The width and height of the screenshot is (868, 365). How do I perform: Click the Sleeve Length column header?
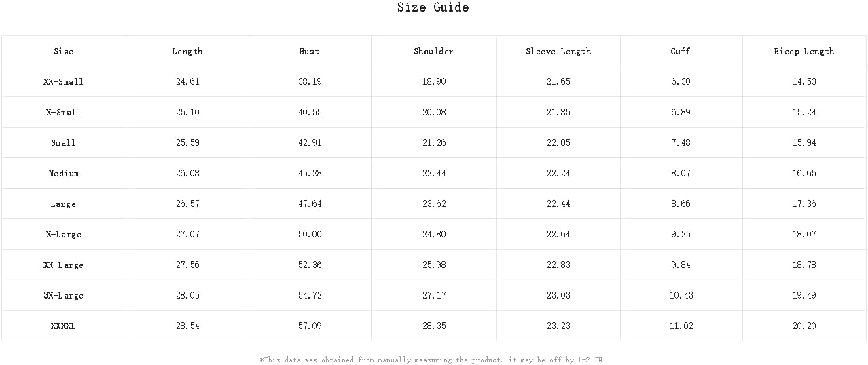coord(558,52)
